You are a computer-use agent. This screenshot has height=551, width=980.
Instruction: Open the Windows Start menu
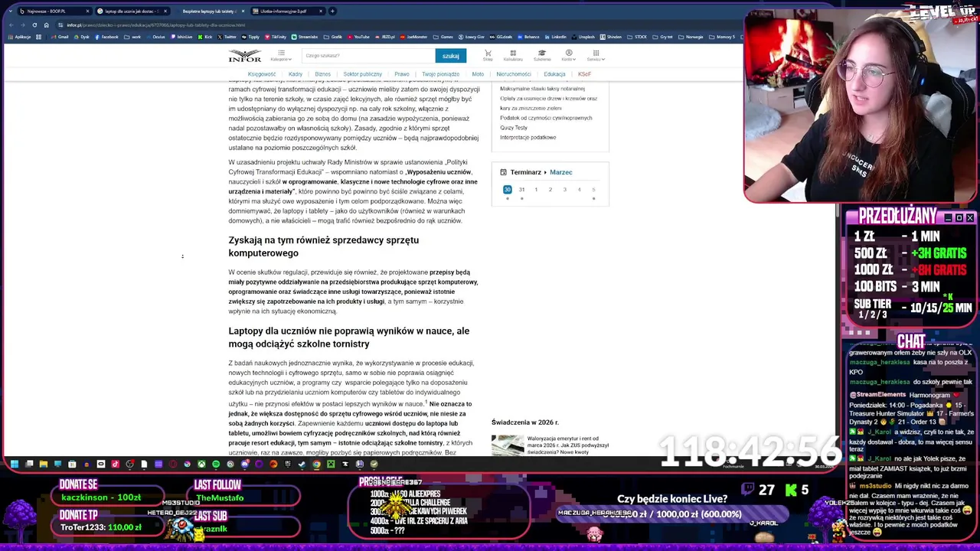tap(14, 464)
